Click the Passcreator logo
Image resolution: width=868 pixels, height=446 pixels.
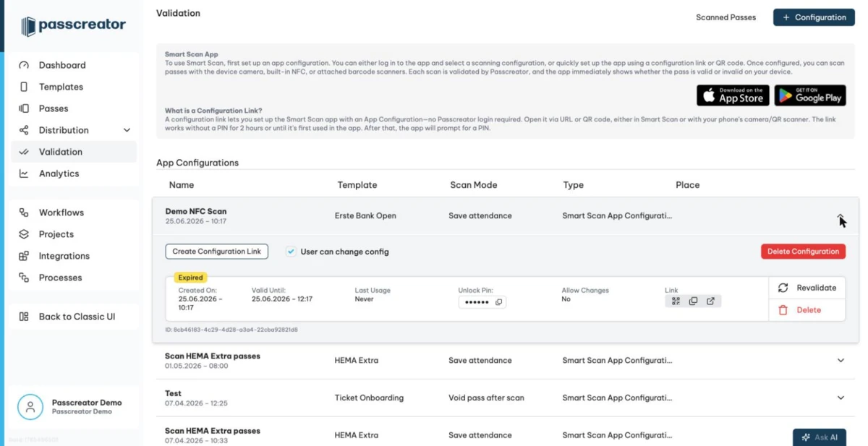point(73,26)
